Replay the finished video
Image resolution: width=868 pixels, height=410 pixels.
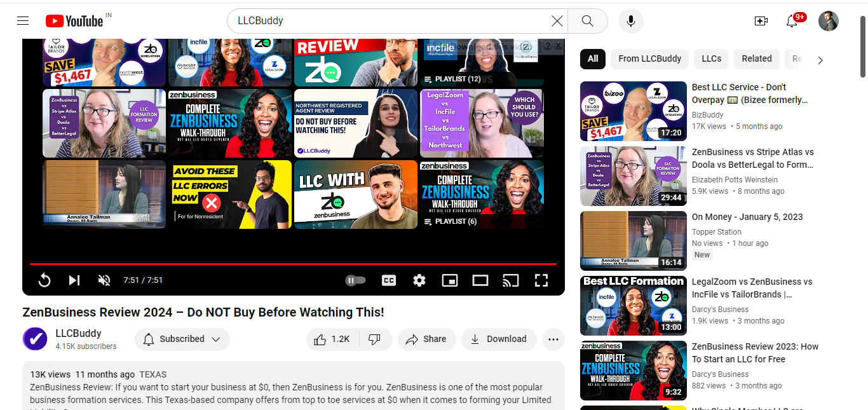[44, 280]
